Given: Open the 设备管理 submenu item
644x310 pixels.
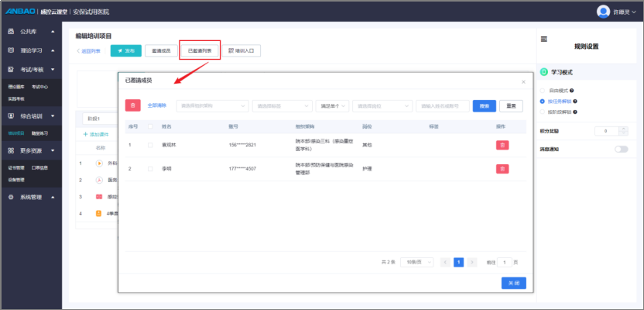Looking at the screenshot, I should (x=16, y=180).
